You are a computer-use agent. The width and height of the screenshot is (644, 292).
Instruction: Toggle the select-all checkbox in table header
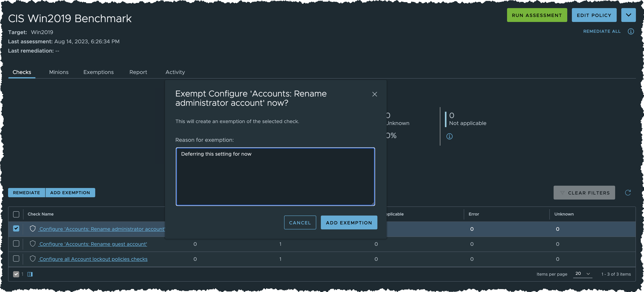coord(16,214)
